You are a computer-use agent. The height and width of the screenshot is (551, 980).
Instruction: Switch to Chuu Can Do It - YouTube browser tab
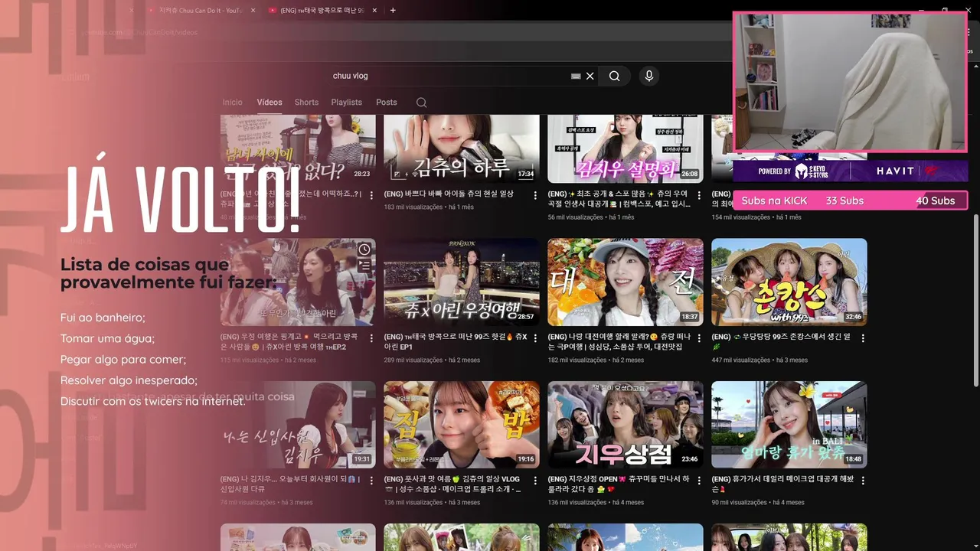click(x=199, y=11)
